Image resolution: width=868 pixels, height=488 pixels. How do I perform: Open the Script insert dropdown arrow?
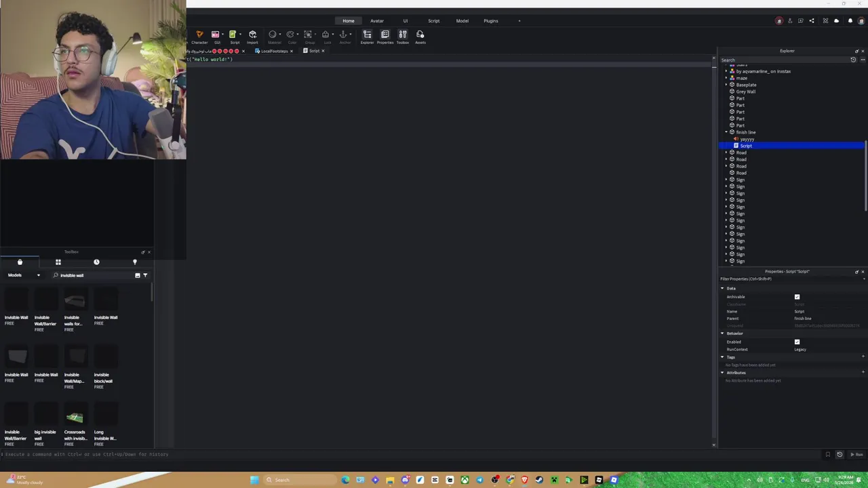pyautogui.click(x=240, y=35)
